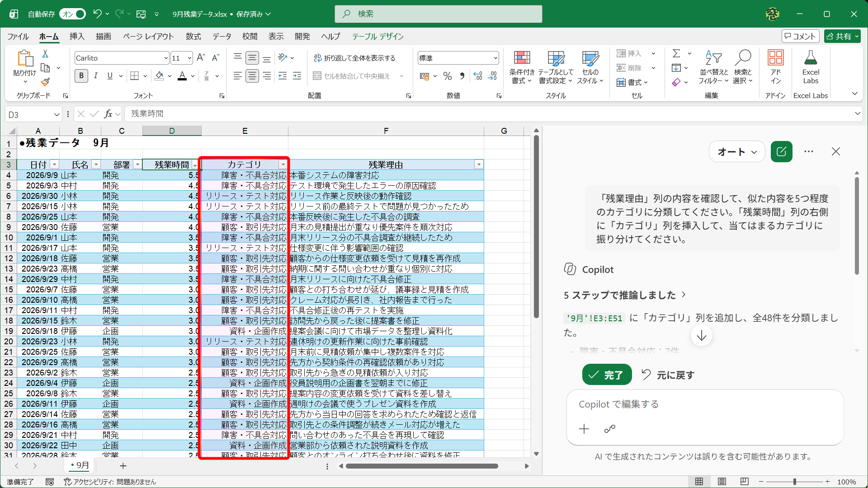Open the カテゴリ column filter dropdown
The height and width of the screenshot is (488, 868).
(x=283, y=165)
